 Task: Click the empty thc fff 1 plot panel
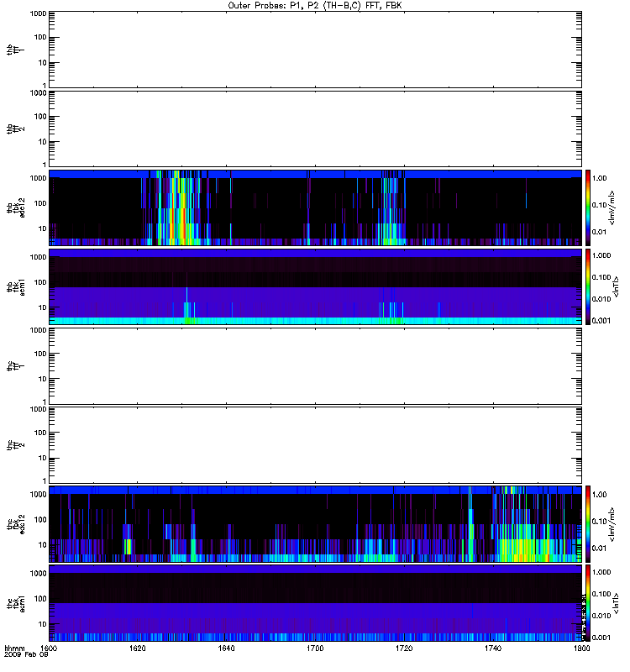316,366
